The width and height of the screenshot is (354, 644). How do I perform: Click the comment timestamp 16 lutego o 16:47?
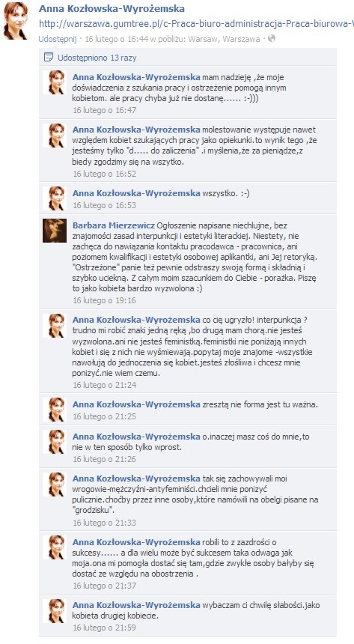pos(104,110)
